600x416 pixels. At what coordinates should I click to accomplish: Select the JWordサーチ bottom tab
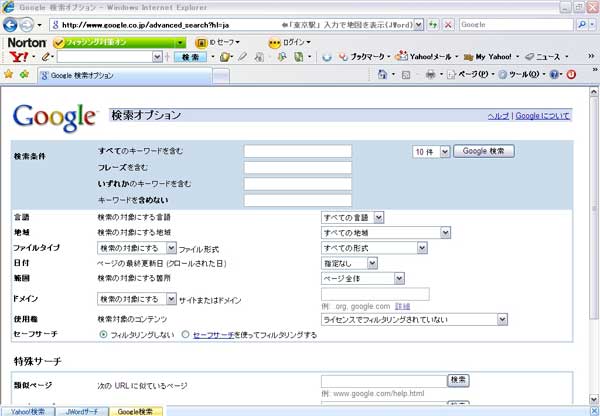tap(82, 412)
